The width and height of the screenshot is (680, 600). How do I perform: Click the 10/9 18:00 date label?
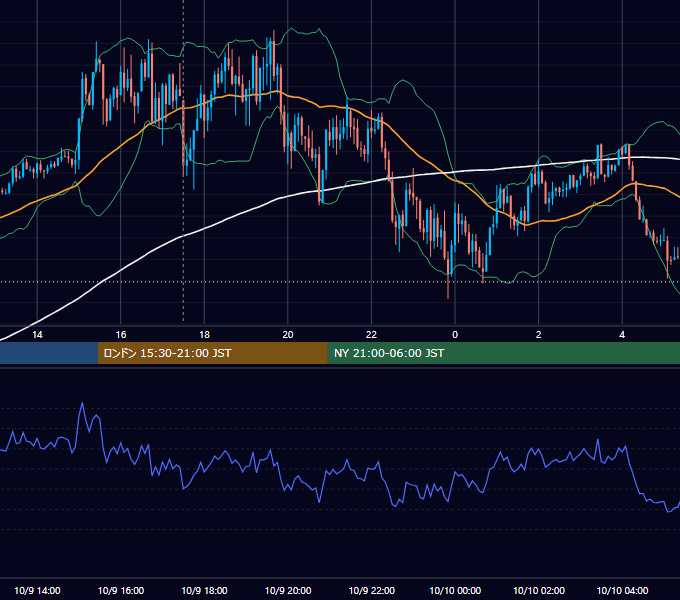[204, 590]
